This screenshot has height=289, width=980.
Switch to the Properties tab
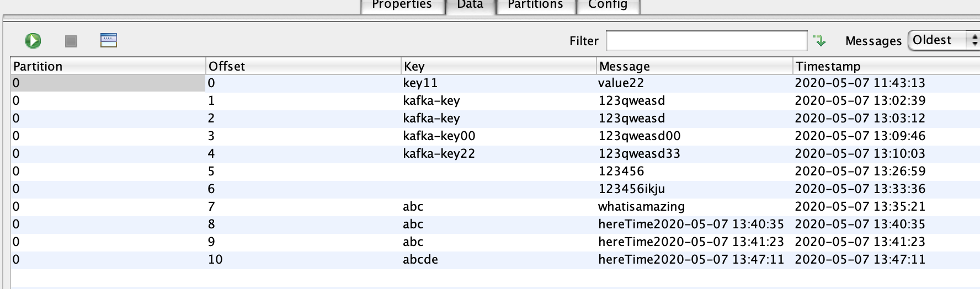pos(401,5)
